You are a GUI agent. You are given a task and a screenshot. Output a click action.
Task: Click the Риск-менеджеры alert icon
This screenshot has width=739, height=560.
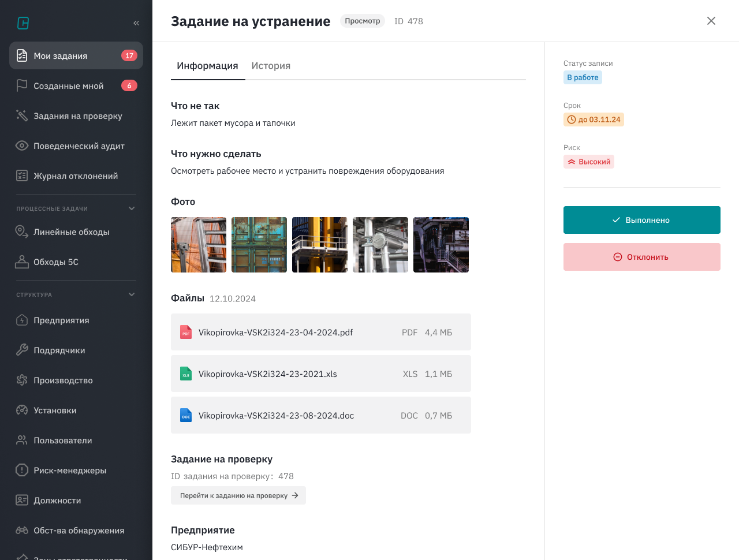click(x=22, y=470)
